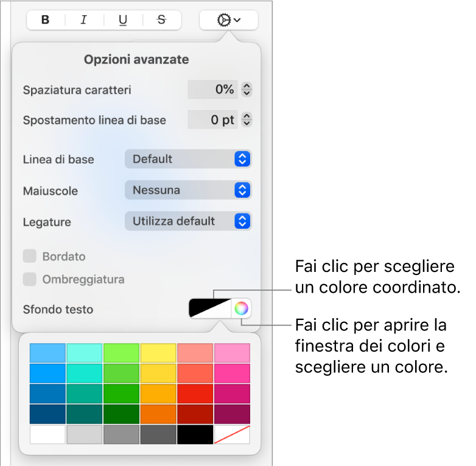Screen dimensions: 476x466
Task: Click the 0 pt baseline shift field
Action: [x=212, y=119]
